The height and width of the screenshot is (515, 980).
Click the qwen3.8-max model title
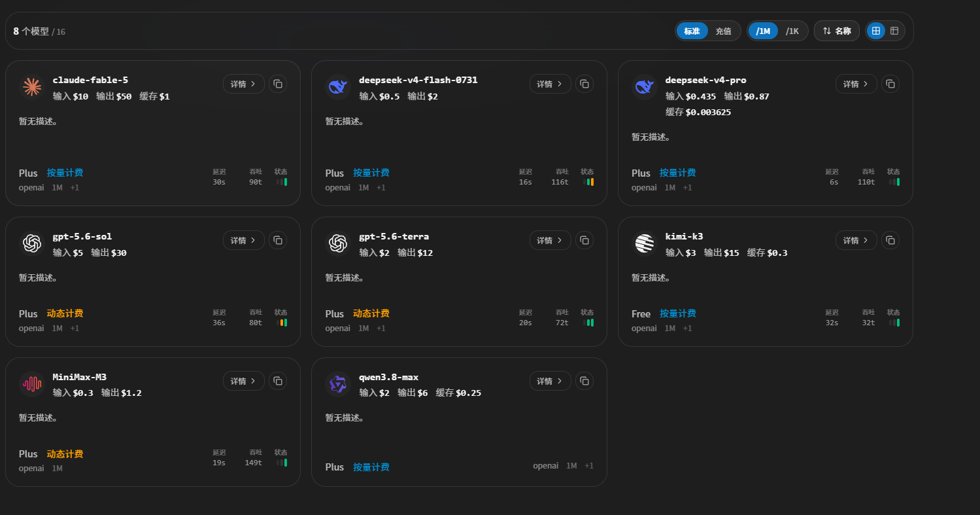[389, 377]
